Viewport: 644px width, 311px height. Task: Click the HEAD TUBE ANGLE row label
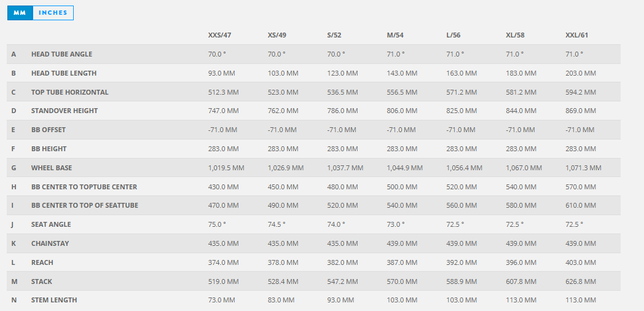(x=61, y=54)
